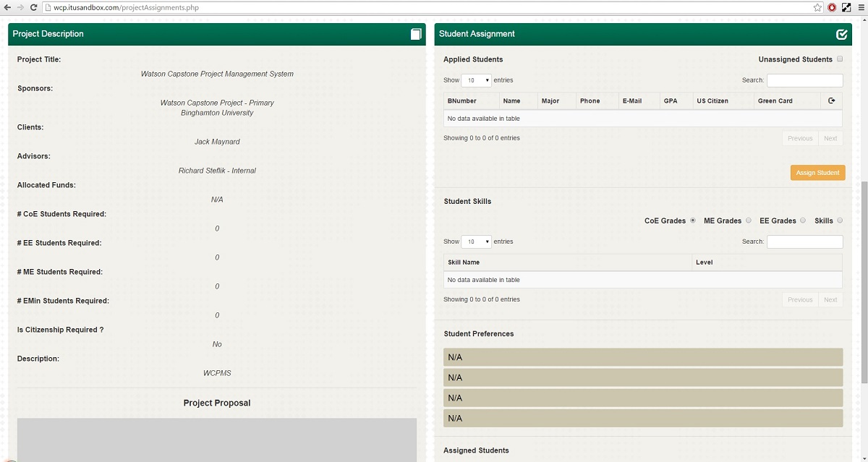868x462 pixels.
Task: Click the orange Assign Student button
Action: click(817, 173)
